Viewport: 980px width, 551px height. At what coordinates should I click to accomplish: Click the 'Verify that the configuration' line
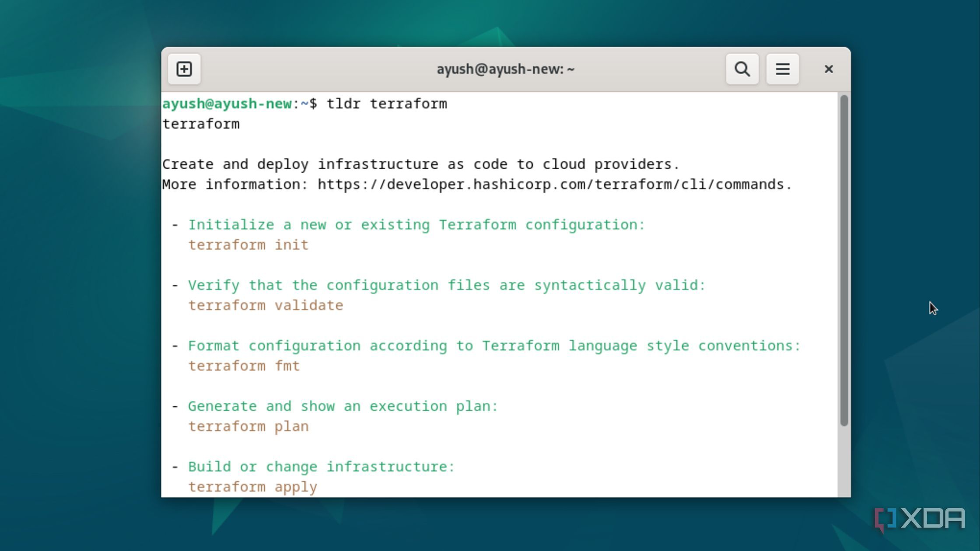click(x=447, y=285)
